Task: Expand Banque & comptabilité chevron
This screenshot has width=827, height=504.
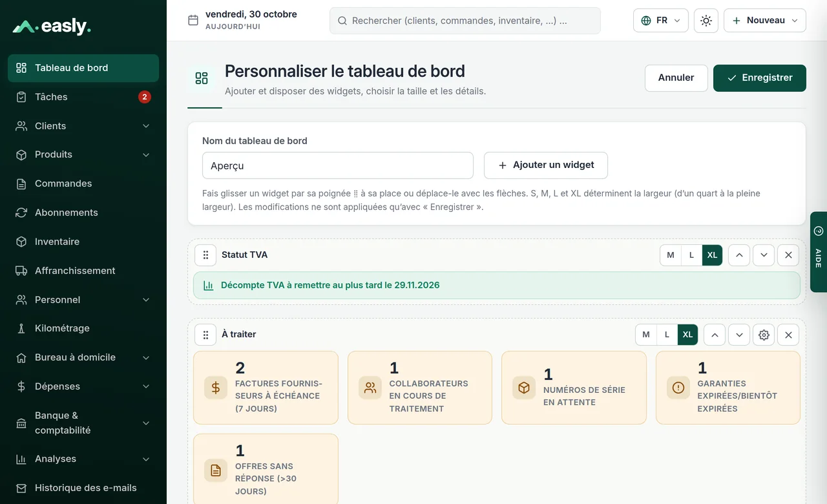Action: tap(146, 423)
